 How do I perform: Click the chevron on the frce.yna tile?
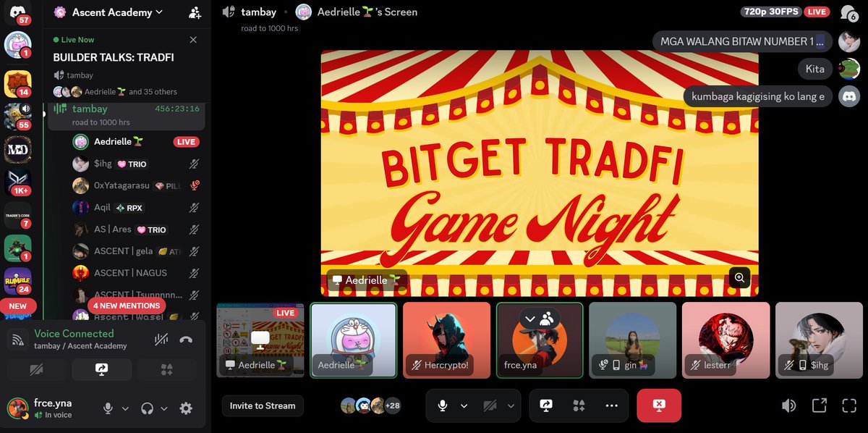click(530, 318)
